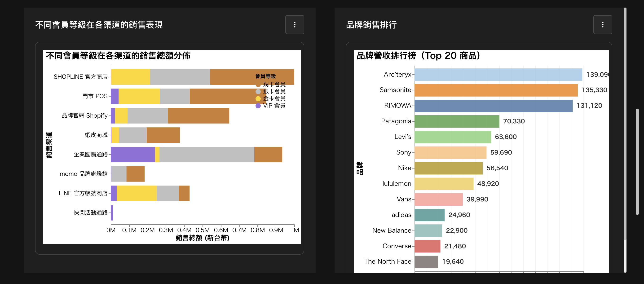
Task: Click the brown 銅卡 segment of 品牌官網 Shopify bar
Action: tap(198, 116)
